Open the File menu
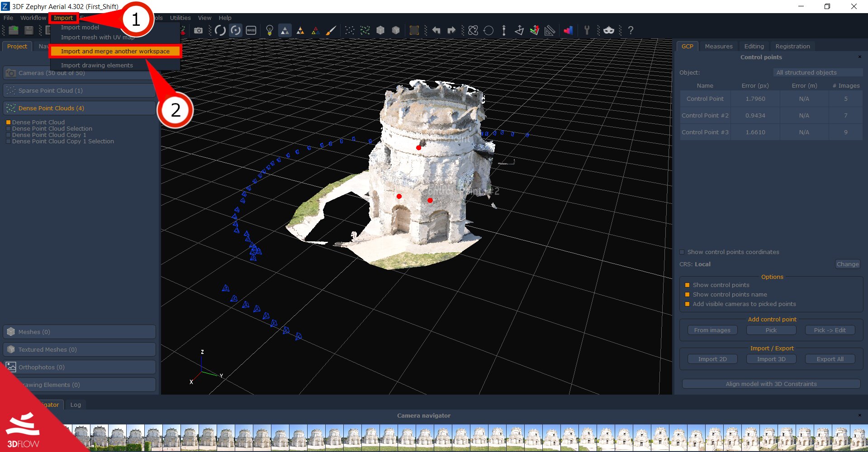 (x=8, y=18)
